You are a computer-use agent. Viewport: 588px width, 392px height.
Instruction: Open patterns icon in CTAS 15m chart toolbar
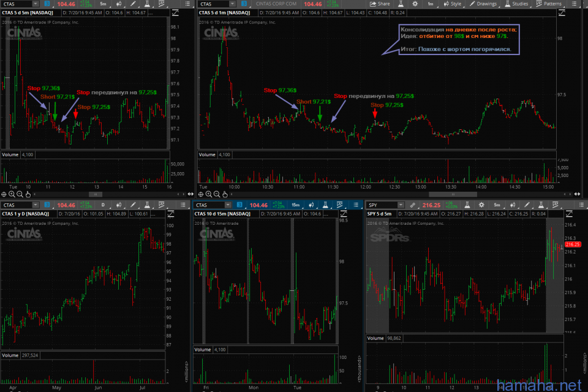[340, 205]
